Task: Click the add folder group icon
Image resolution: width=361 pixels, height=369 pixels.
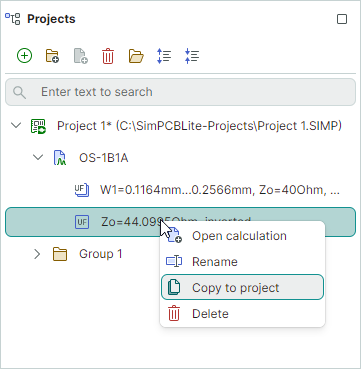Action: 52,56
